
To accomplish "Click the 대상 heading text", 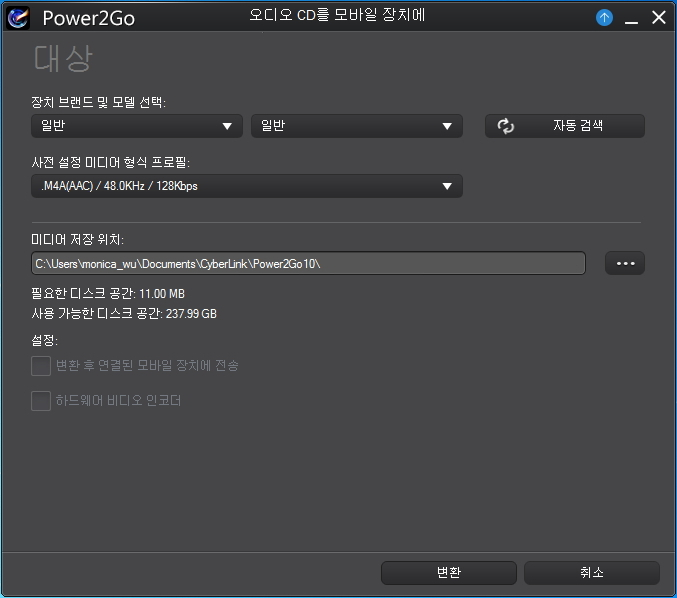I will [63, 58].
